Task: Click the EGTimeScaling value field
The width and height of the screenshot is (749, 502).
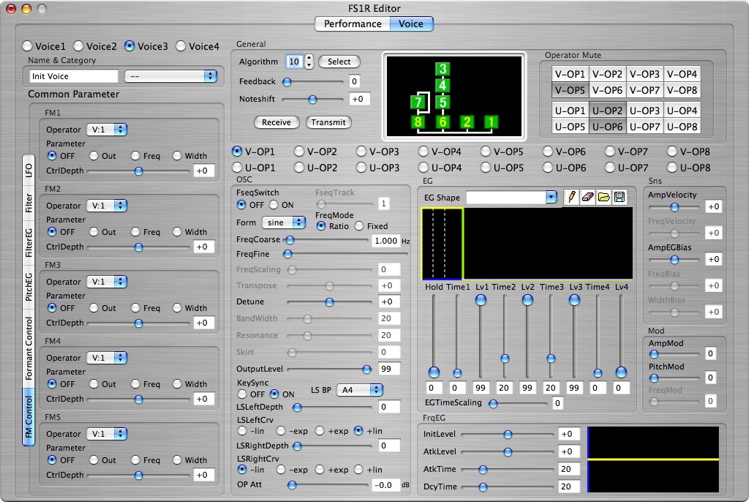Action: coord(557,404)
